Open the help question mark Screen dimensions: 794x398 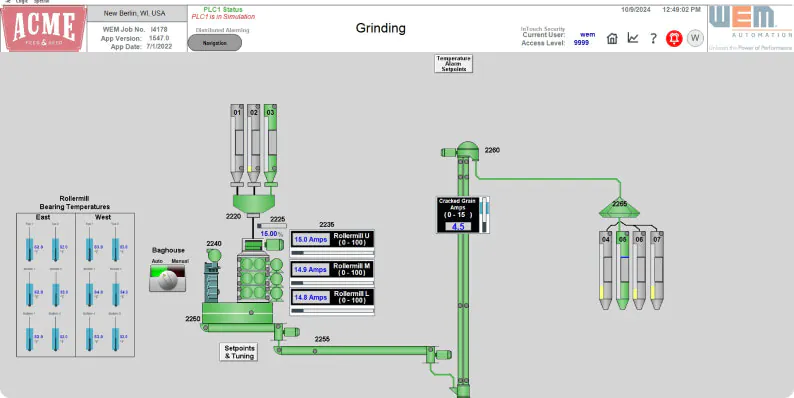pyautogui.click(x=653, y=38)
